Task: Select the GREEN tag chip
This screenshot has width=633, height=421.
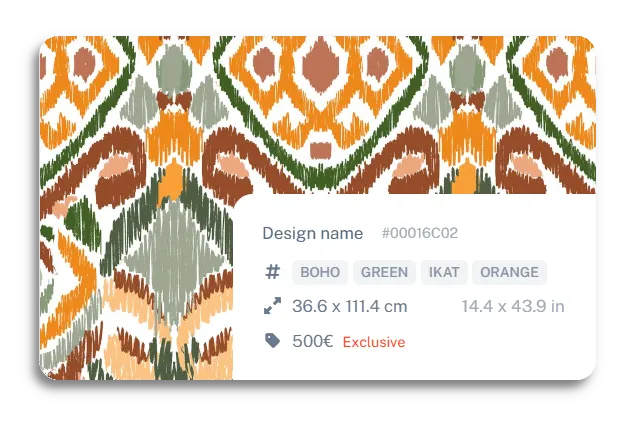Action: [384, 272]
